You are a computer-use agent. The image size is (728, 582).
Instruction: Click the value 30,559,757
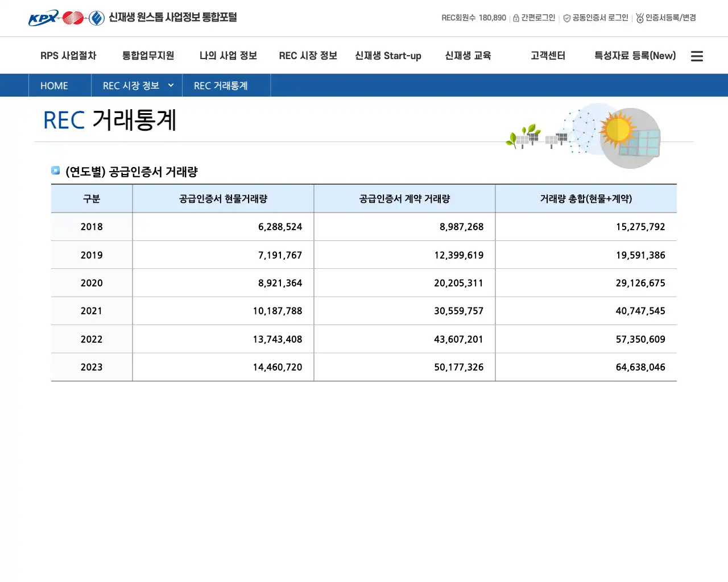[x=458, y=311]
